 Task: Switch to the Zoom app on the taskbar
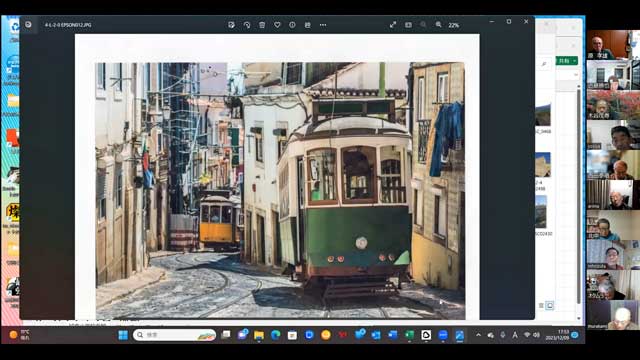443,335
